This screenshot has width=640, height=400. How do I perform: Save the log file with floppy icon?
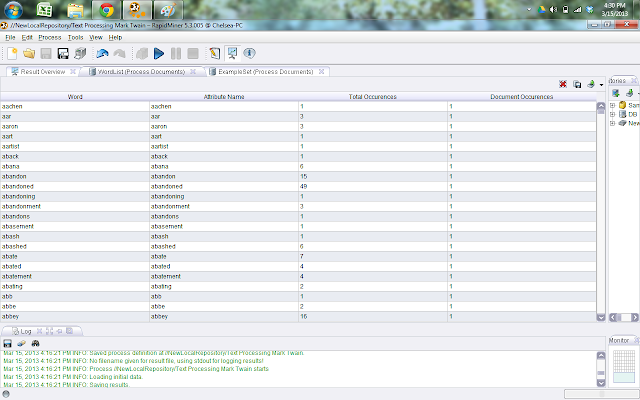pos(7,343)
